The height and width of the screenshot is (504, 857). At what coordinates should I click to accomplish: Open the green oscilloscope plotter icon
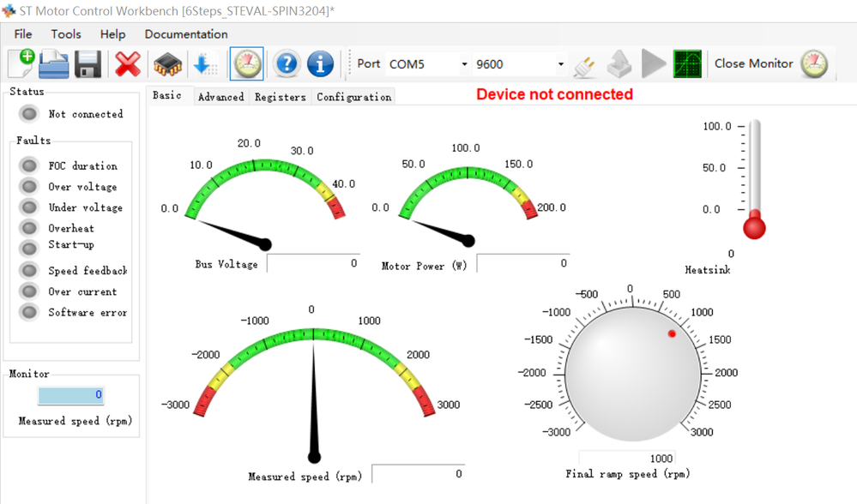687,64
